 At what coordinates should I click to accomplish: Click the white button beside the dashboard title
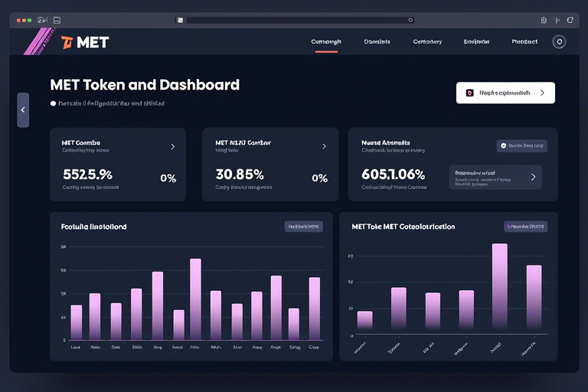[x=505, y=93]
